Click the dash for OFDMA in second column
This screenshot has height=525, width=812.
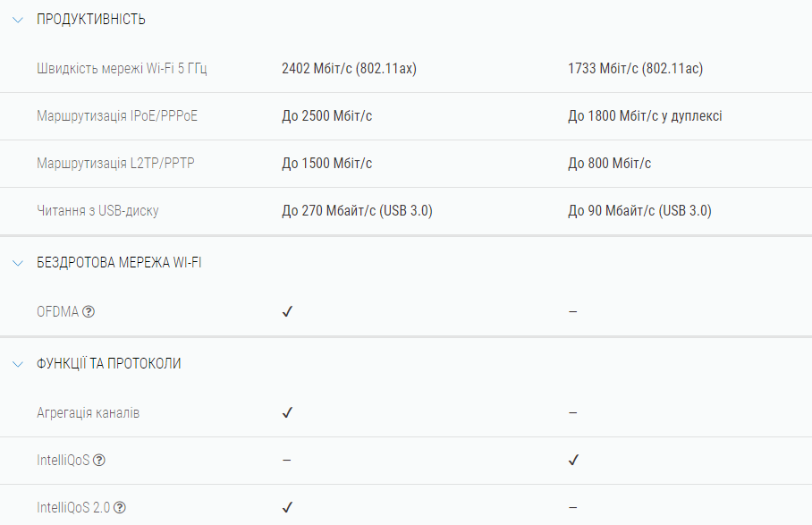click(572, 312)
